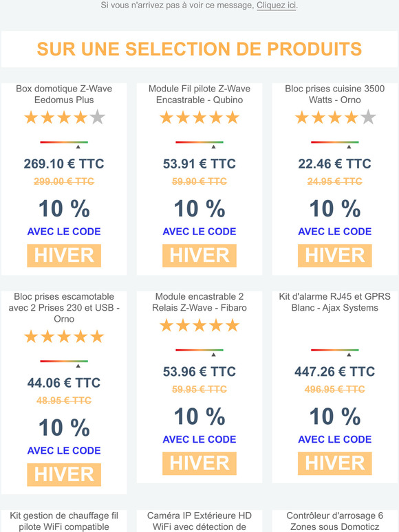The image size is (399, 532).
Task: Open 'Caméra IP Extérieure HD WiFi' product title
Action: click(x=199, y=521)
